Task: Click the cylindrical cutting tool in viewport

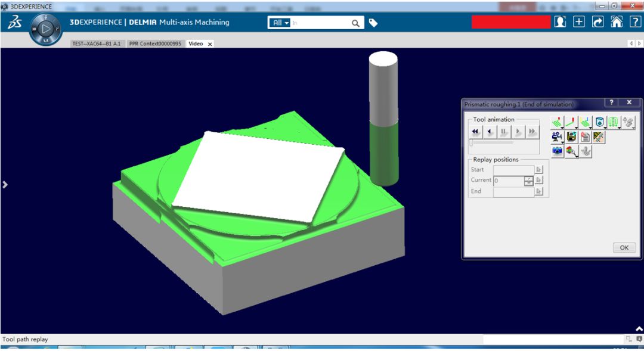Action: point(383,118)
